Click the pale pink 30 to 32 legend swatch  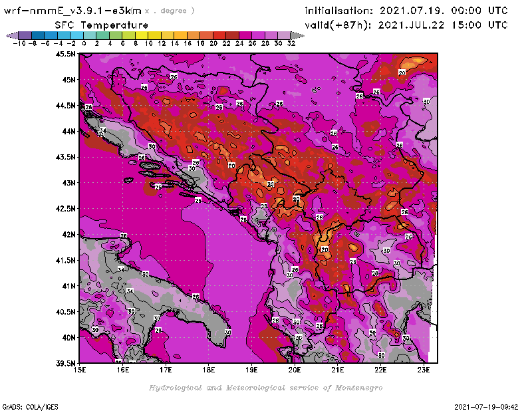[284, 35]
